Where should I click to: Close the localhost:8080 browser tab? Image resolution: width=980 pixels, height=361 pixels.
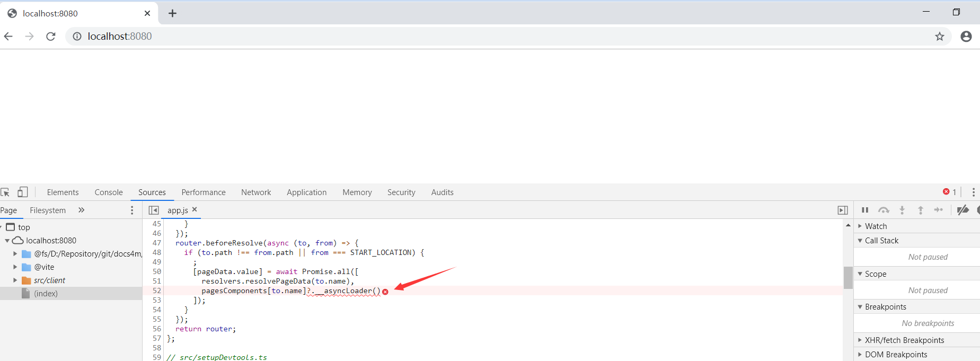point(147,13)
